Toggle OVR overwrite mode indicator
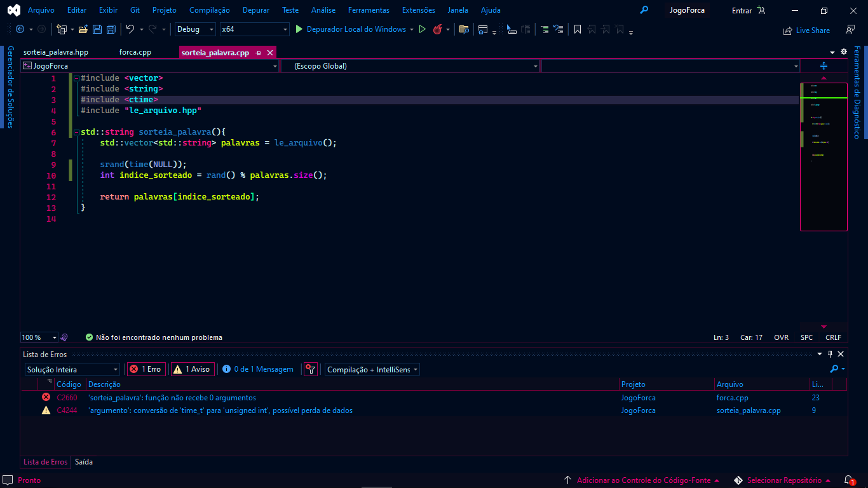This screenshot has width=868, height=488. click(781, 337)
